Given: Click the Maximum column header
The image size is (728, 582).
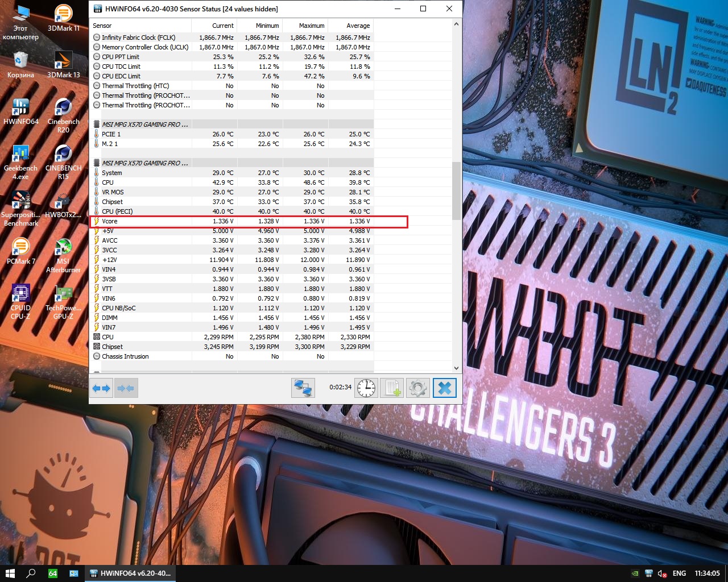Looking at the screenshot, I should 305,26.
